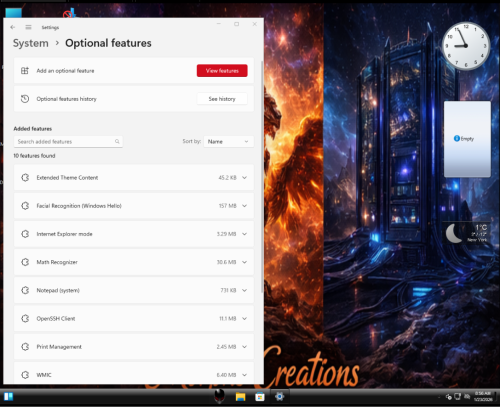Click the View features button
The width and height of the screenshot is (500, 407).
click(x=222, y=71)
